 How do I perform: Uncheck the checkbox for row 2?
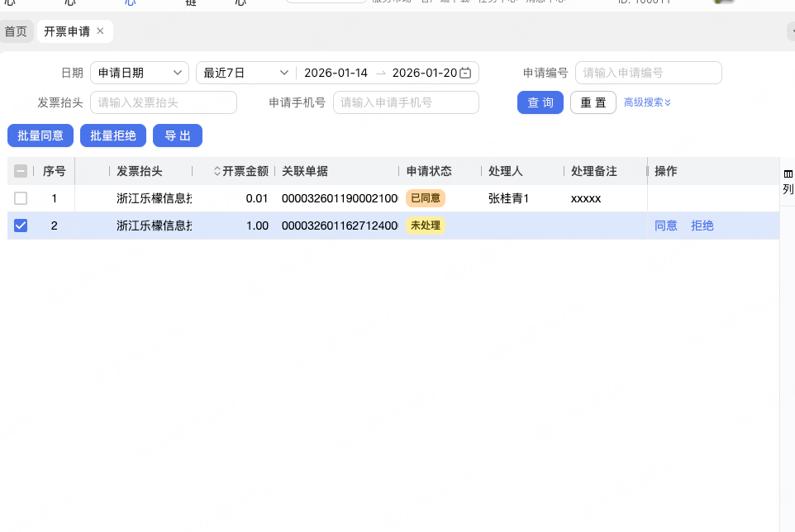(21, 226)
